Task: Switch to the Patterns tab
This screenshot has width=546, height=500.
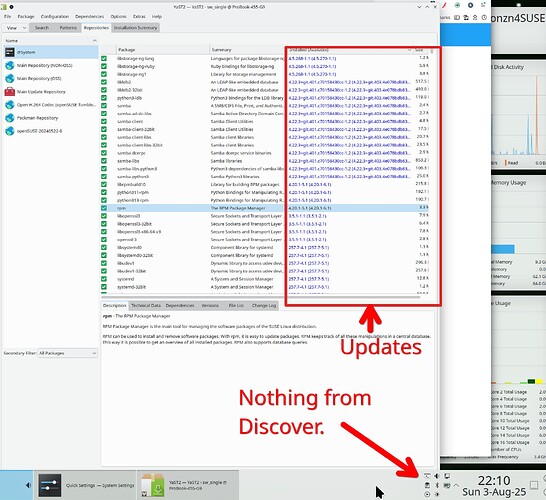Action: point(68,28)
